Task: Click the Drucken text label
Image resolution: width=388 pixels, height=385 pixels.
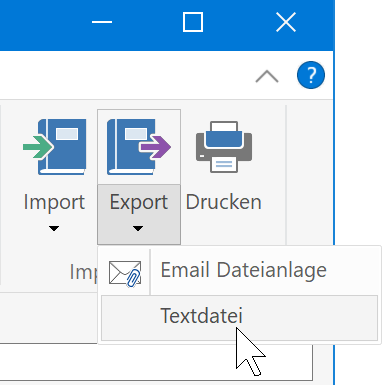Action: click(224, 202)
